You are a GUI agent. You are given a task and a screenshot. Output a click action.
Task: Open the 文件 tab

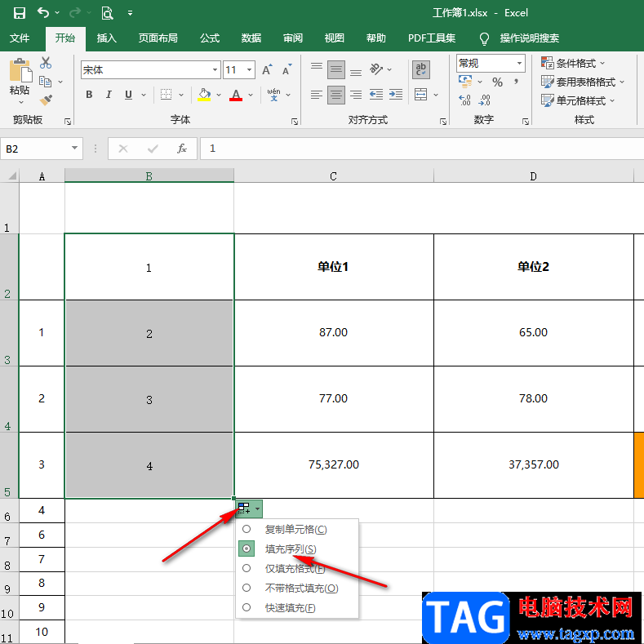click(20, 38)
